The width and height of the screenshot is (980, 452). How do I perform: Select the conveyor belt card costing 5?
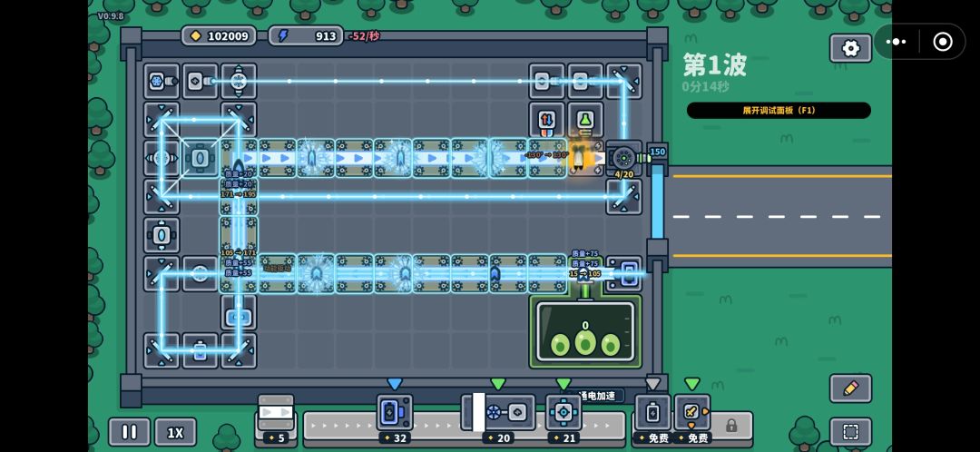click(x=276, y=418)
